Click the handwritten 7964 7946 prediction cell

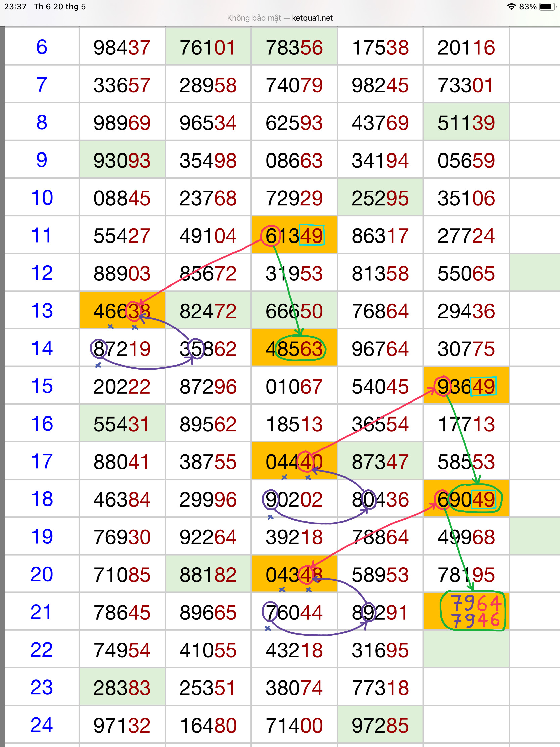473,612
